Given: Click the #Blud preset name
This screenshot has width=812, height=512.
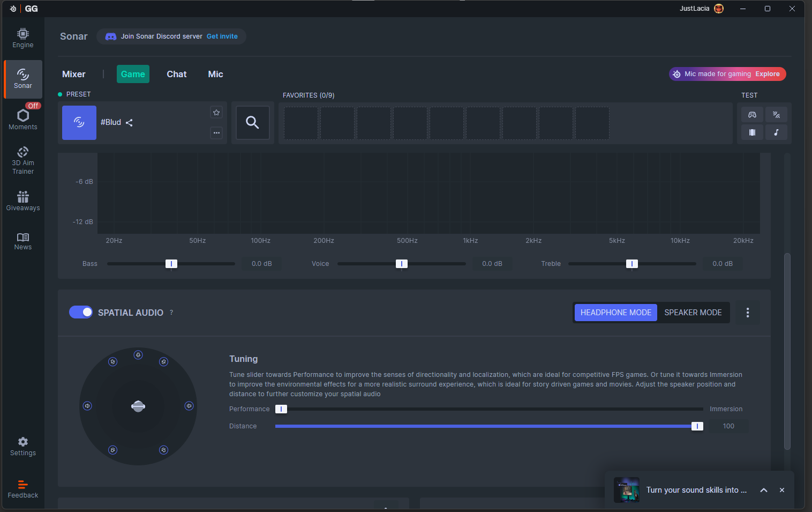Looking at the screenshot, I should 111,122.
